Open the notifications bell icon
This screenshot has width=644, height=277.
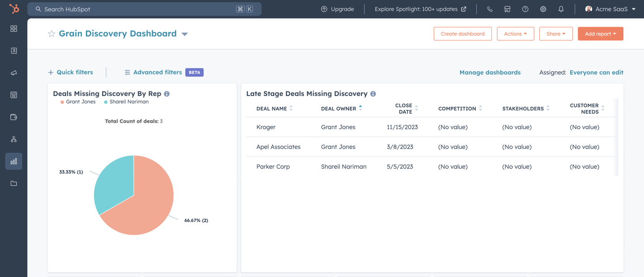(x=561, y=9)
